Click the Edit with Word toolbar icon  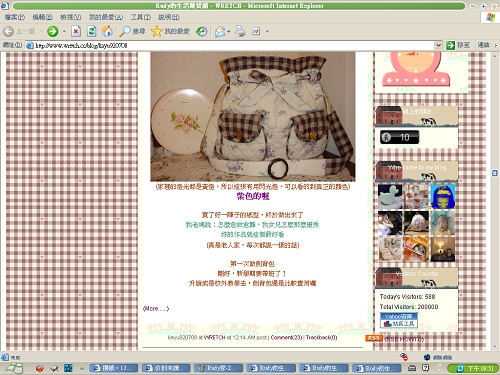[x=256, y=31]
